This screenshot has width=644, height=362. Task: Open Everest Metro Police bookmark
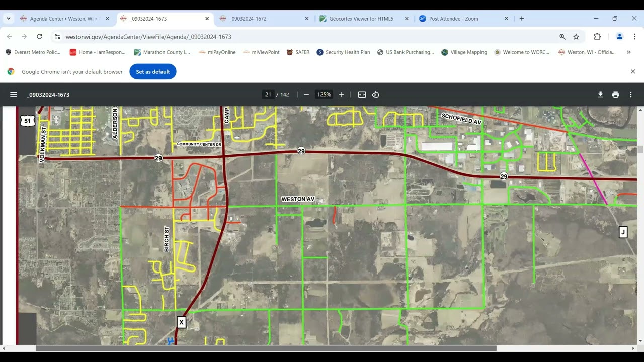coord(33,52)
